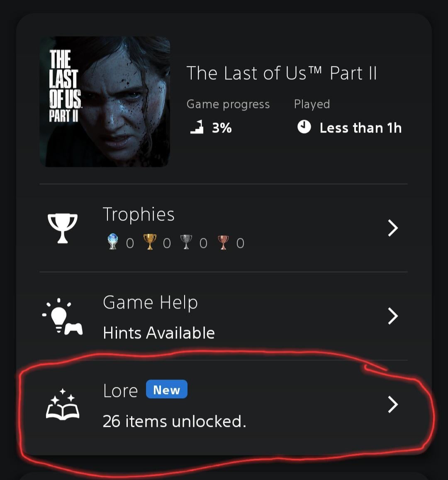448x480 pixels.
Task: Expand Lore section via chevron arrow
Action: coord(392,405)
